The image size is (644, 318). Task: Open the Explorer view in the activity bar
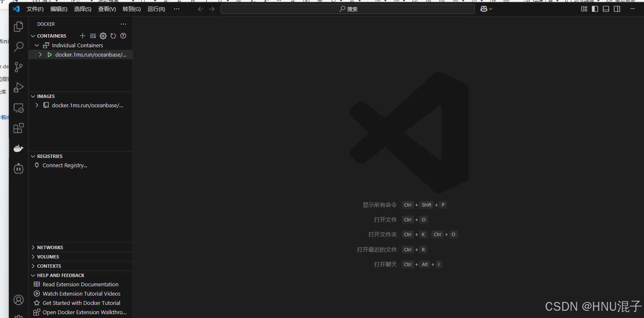[x=19, y=26]
